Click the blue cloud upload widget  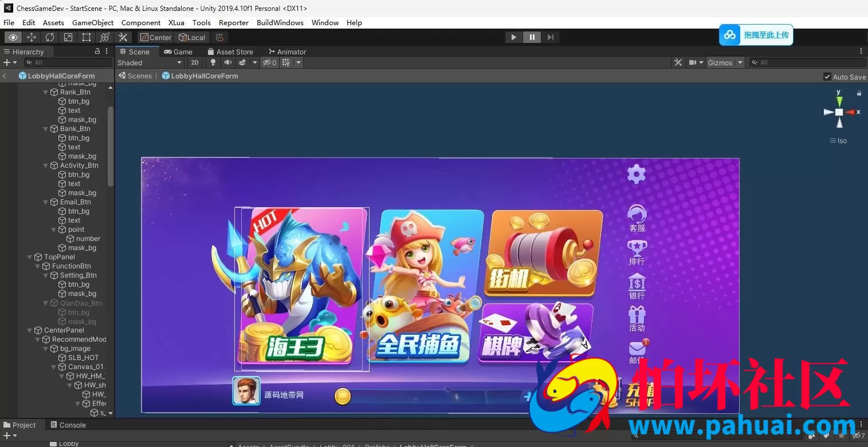pyautogui.click(x=756, y=35)
